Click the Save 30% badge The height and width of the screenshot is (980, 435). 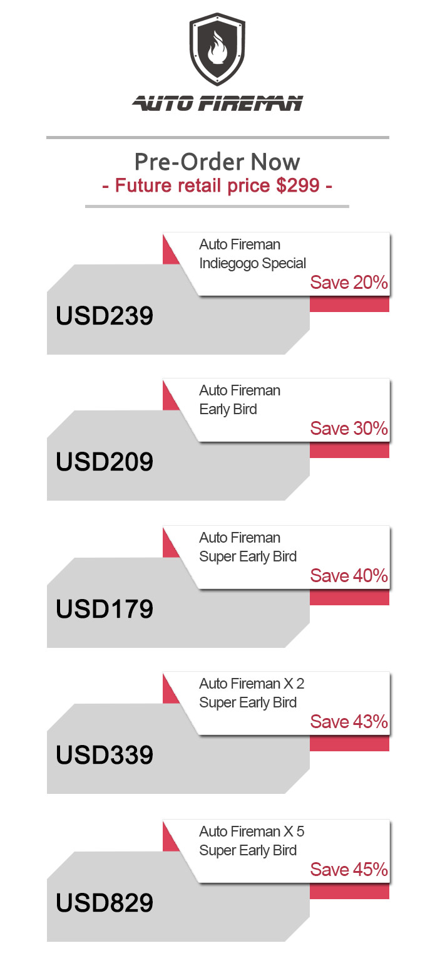pos(349,429)
